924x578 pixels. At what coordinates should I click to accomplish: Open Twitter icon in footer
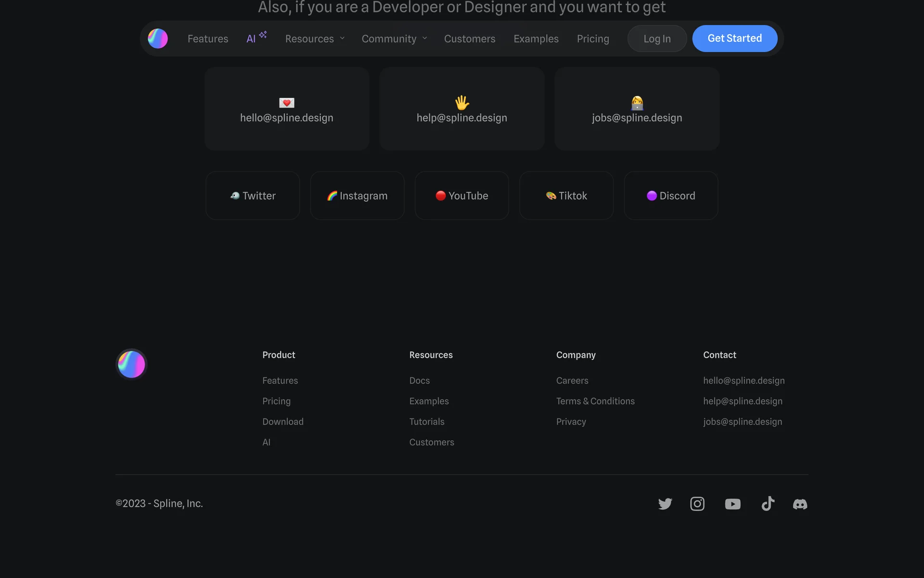(665, 504)
